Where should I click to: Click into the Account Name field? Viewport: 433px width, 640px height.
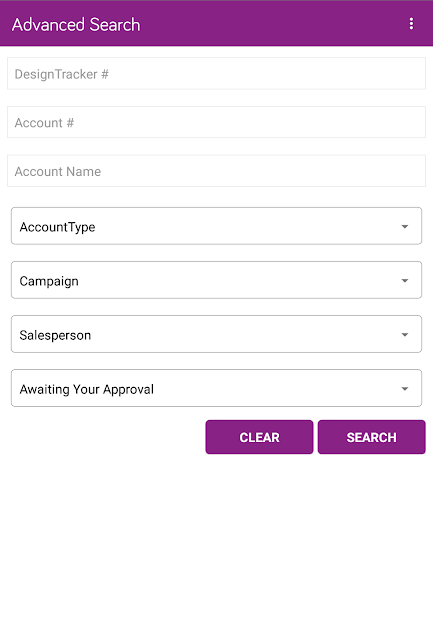[x=216, y=171]
